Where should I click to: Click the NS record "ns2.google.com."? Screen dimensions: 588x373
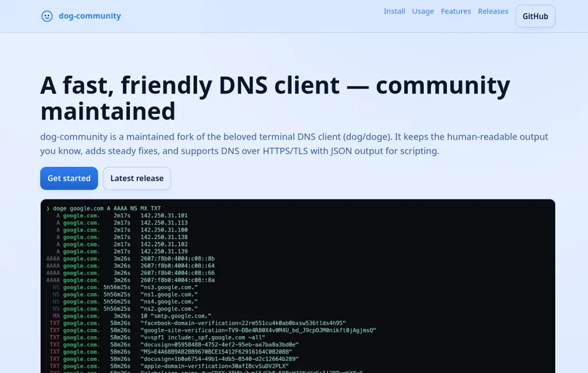tap(169, 309)
